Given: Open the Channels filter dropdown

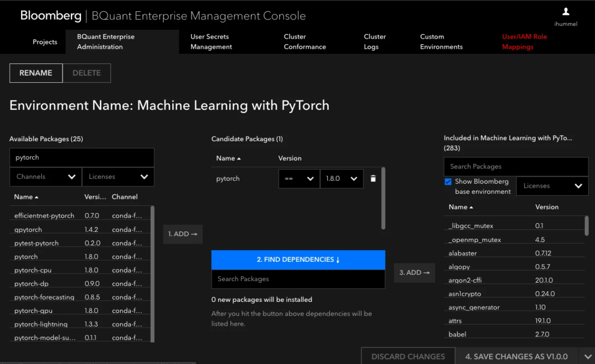Looking at the screenshot, I should (45, 177).
